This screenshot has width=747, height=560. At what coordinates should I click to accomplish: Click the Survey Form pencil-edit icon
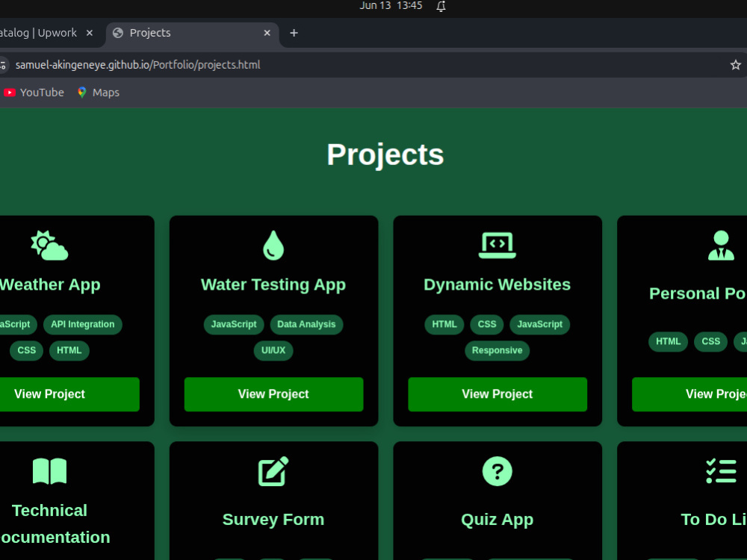[273, 471]
